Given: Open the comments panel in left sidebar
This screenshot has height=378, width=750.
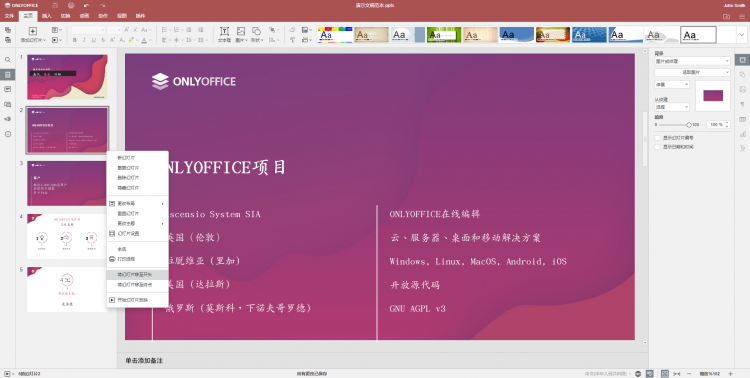Looking at the screenshot, I should click(x=8, y=89).
